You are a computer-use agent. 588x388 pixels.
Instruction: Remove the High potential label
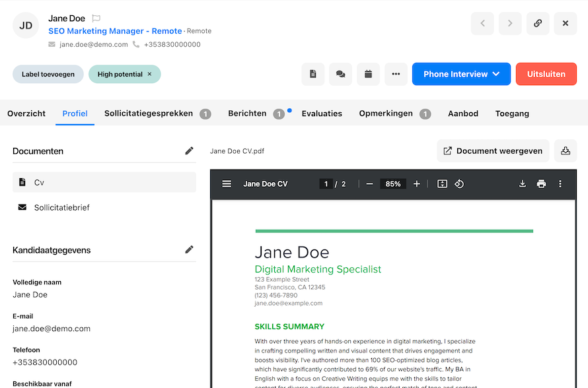[149, 74]
